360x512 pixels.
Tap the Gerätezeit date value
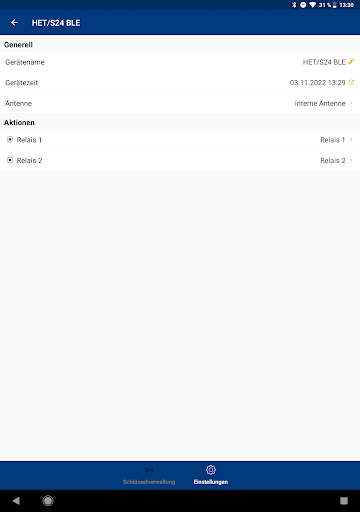[x=317, y=83]
